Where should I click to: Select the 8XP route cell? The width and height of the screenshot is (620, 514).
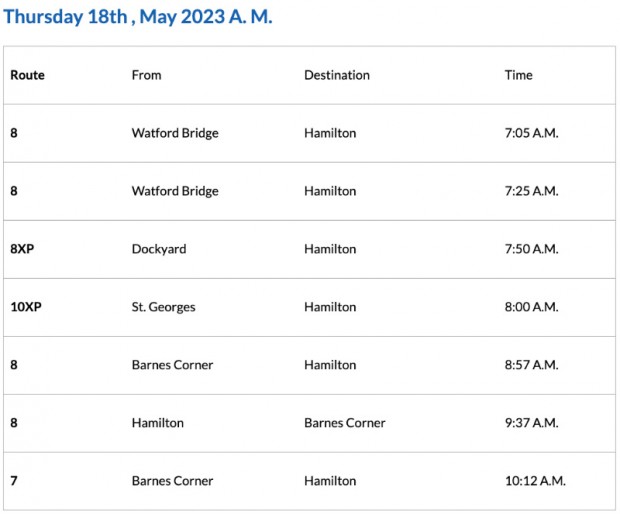pyautogui.click(x=22, y=249)
